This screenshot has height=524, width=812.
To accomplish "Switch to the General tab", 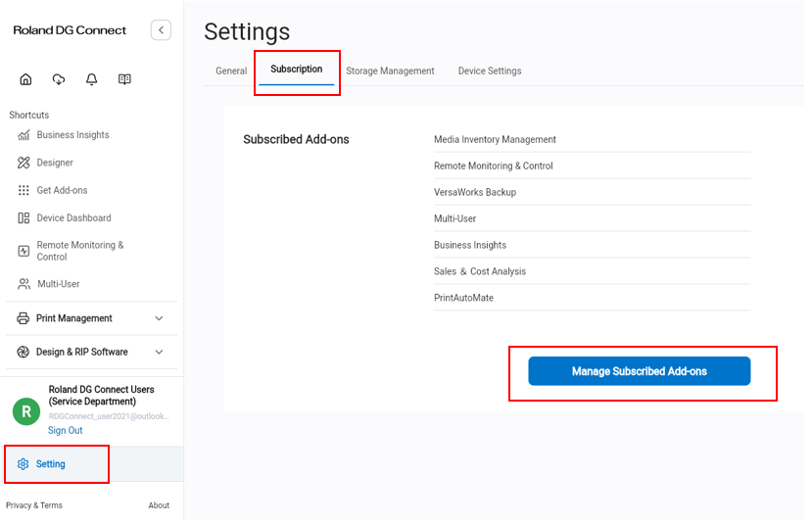I will pyautogui.click(x=231, y=71).
